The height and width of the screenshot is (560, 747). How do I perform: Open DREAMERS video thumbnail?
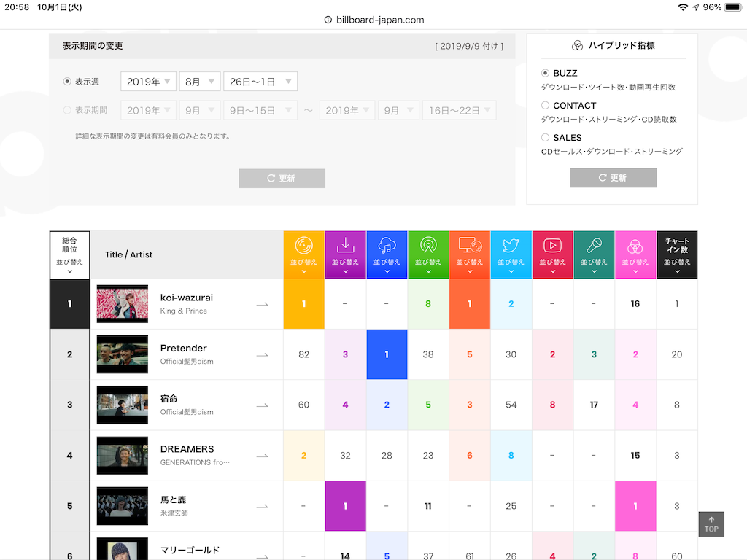123,455
